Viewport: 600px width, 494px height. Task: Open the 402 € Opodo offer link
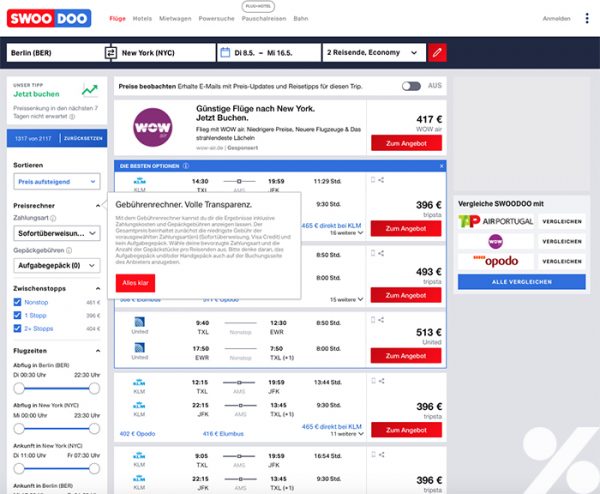tap(137, 434)
